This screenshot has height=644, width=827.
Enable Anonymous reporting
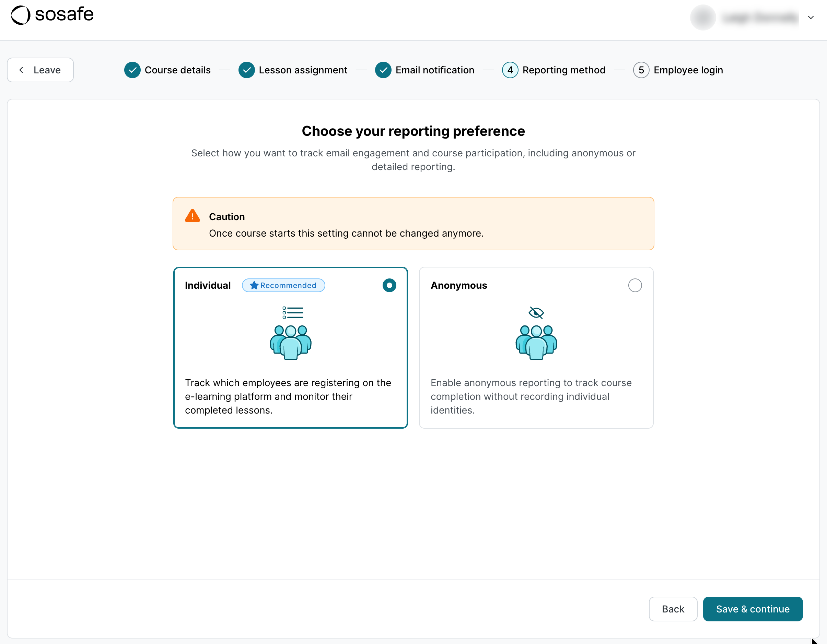point(635,285)
